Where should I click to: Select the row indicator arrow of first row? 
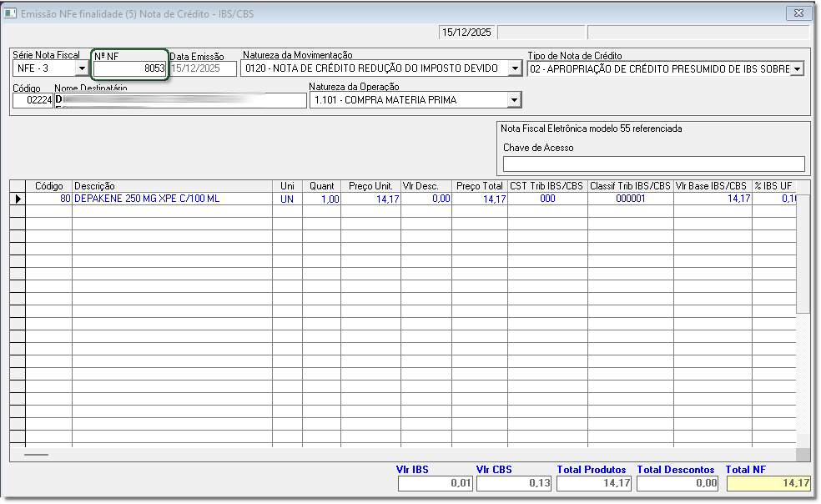coord(18,199)
